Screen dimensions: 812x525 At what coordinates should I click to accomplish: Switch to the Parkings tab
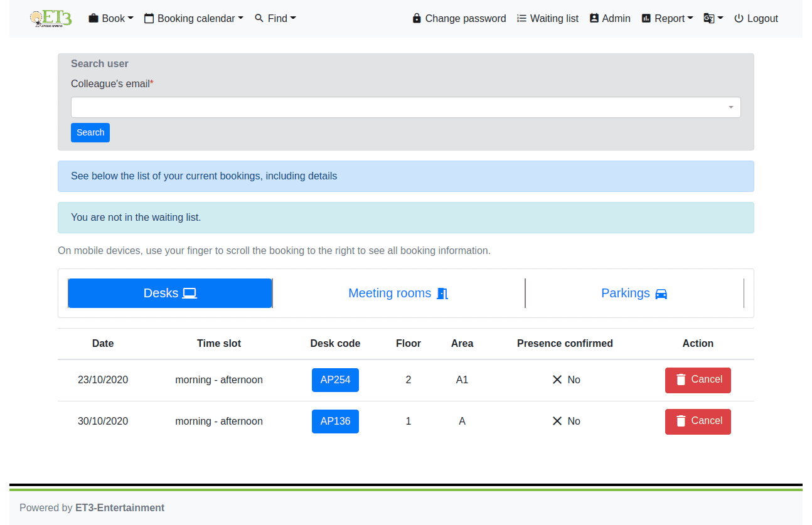pos(634,293)
